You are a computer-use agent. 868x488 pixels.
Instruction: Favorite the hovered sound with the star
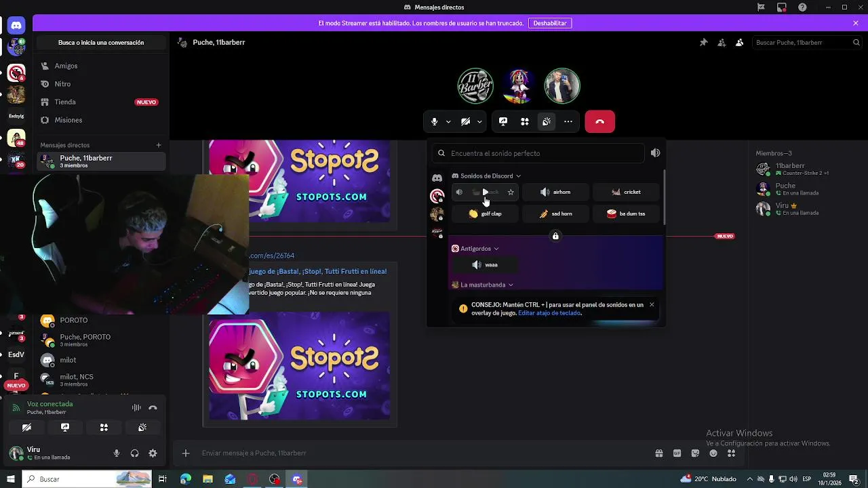[x=511, y=192]
